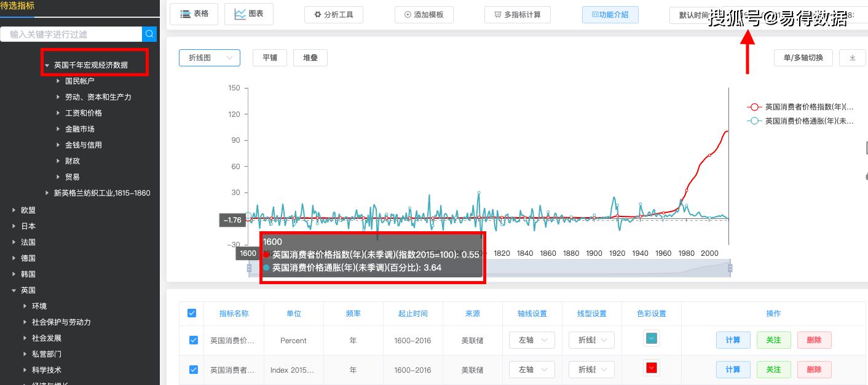Open line type dropdown in Percent row
Image resolution: width=868 pixels, height=385 pixels.
tap(591, 340)
